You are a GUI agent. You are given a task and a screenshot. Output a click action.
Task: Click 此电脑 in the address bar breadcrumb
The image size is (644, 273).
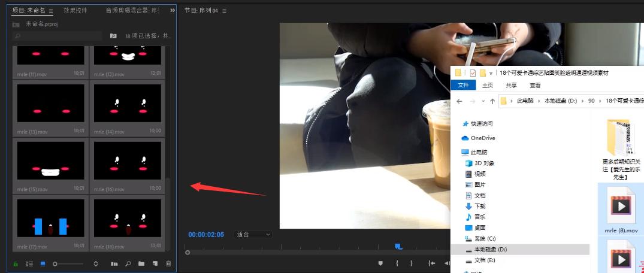click(x=525, y=101)
